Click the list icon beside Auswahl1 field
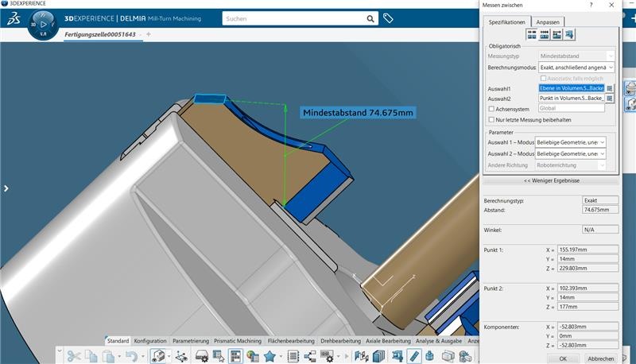Screen dimensions: 636x364 click(x=610, y=88)
